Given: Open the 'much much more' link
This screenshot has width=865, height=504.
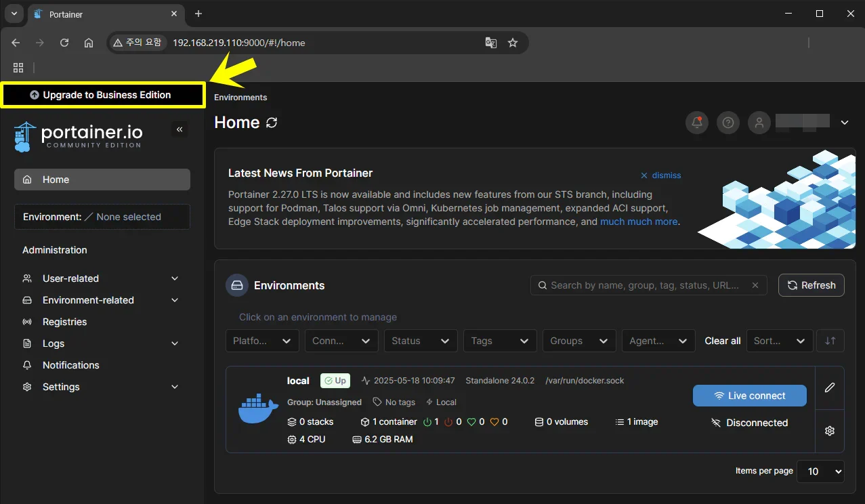Looking at the screenshot, I should point(639,222).
